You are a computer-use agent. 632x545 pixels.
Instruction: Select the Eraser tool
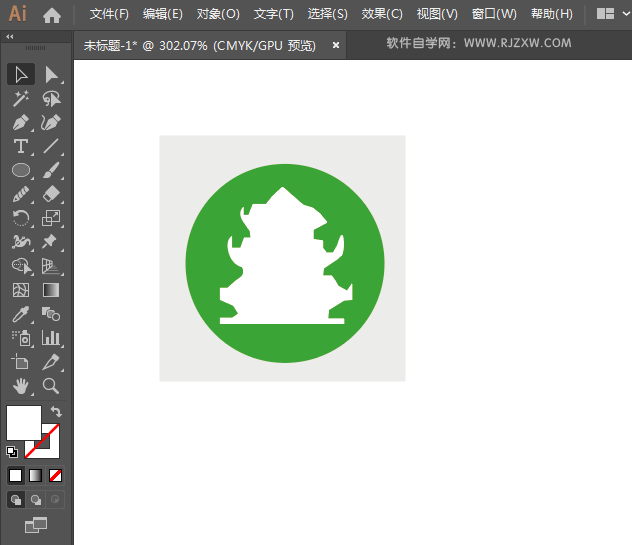51,194
